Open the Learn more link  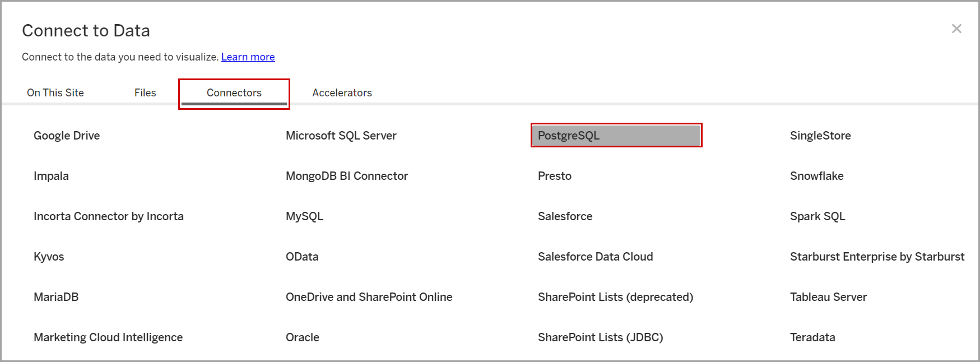click(x=248, y=57)
